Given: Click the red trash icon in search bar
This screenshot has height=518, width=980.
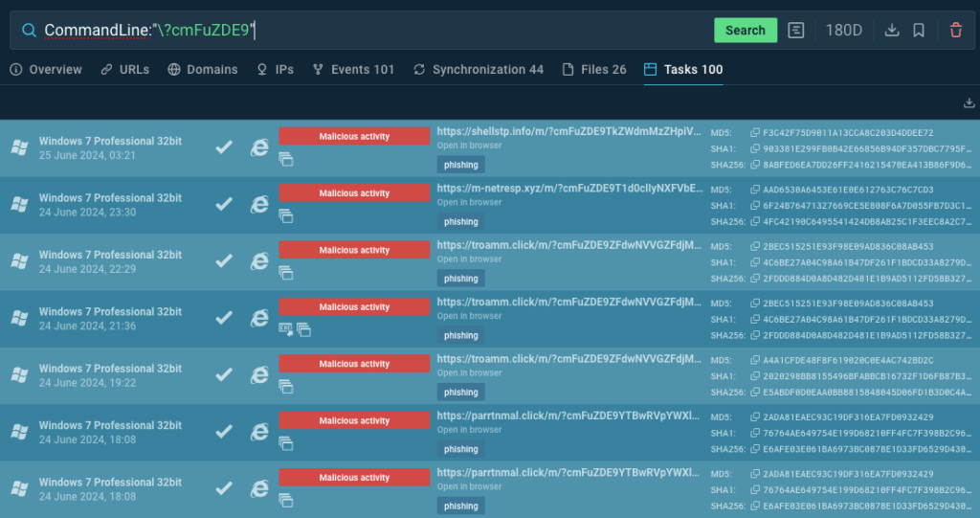Looking at the screenshot, I should point(955,31).
